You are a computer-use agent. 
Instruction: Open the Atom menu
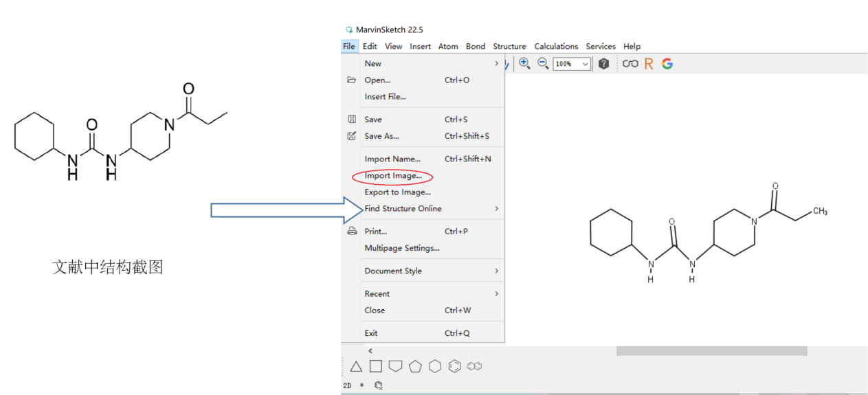[x=448, y=46]
